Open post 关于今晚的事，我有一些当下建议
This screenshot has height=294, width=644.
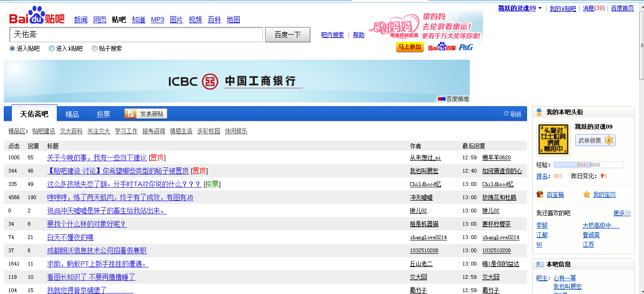97,157
